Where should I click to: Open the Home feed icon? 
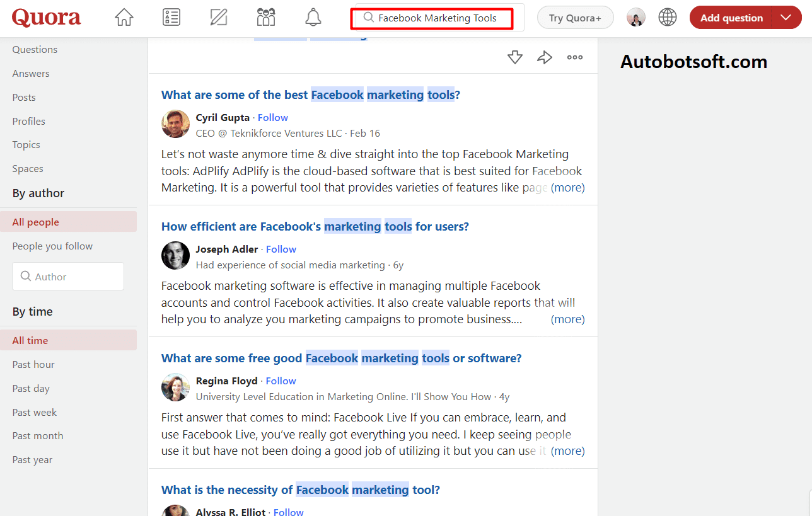(x=124, y=18)
